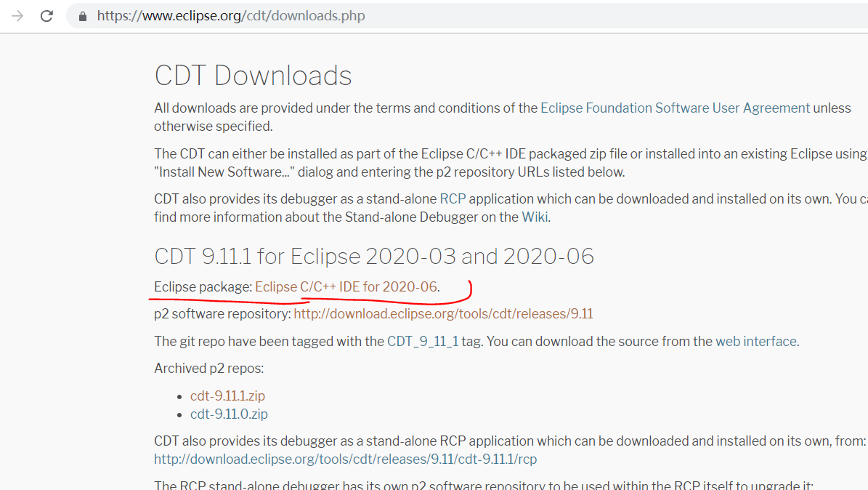Image resolution: width=868 pixels, height=490 pixels.
Task: Click the page reload icon
Action: (46, 15)
